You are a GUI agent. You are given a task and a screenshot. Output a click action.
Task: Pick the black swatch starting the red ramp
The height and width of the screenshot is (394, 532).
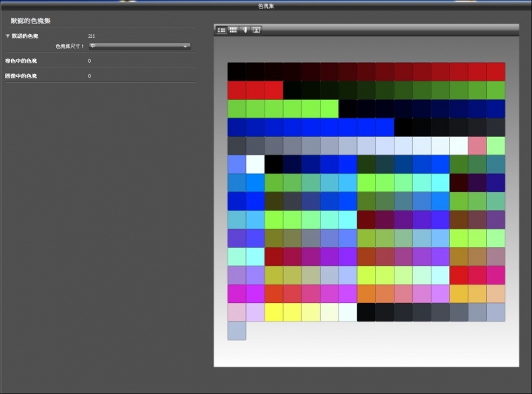point(236,72)
